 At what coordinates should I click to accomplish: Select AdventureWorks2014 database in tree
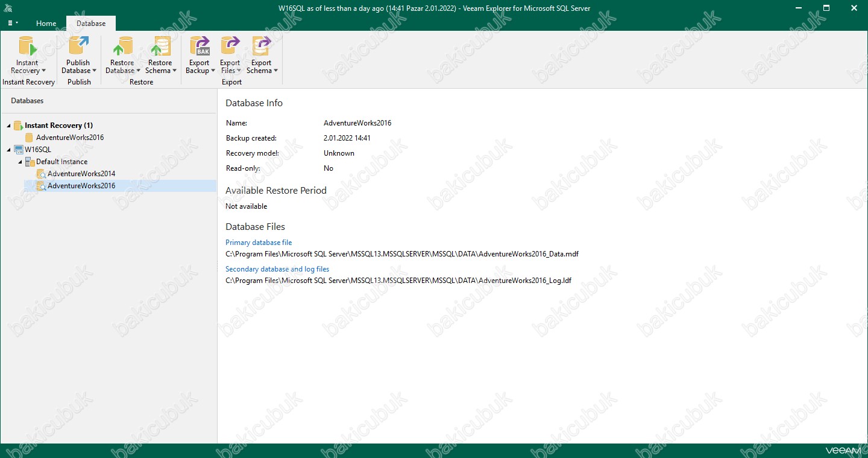pos(81,174)
